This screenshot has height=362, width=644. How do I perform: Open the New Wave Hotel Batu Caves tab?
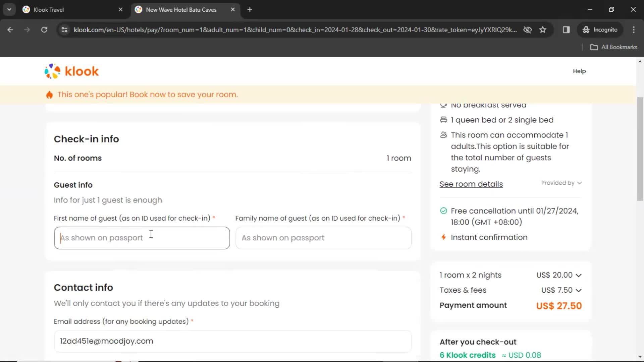pyautogui.click(x=181, y=9)
